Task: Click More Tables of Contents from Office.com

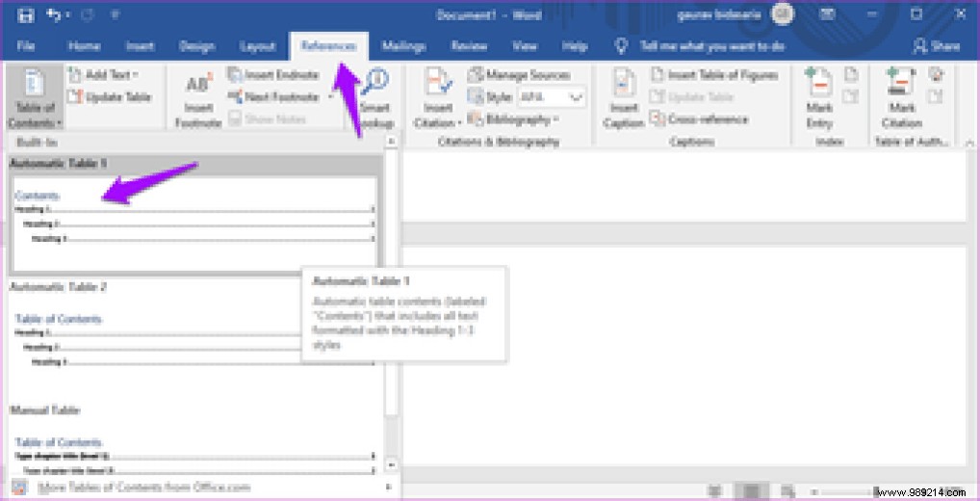Action: tap(201, 488)
